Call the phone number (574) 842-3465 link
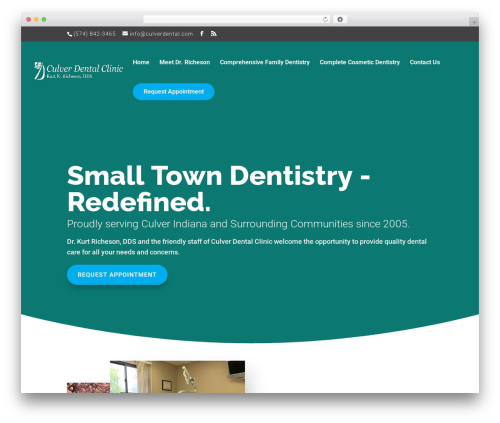500x423 pixels. 94,34
